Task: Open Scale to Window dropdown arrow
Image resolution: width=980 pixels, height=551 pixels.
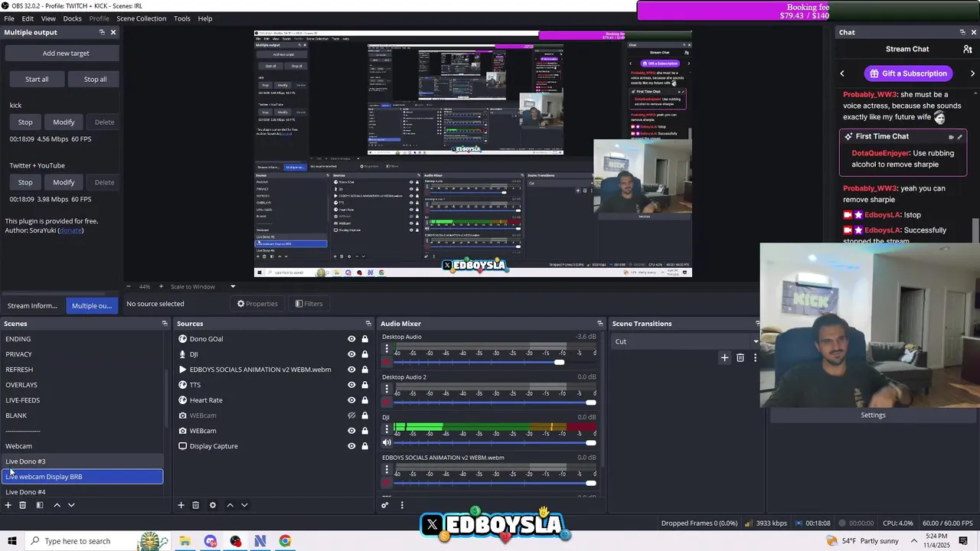Action: coord(233,286)
